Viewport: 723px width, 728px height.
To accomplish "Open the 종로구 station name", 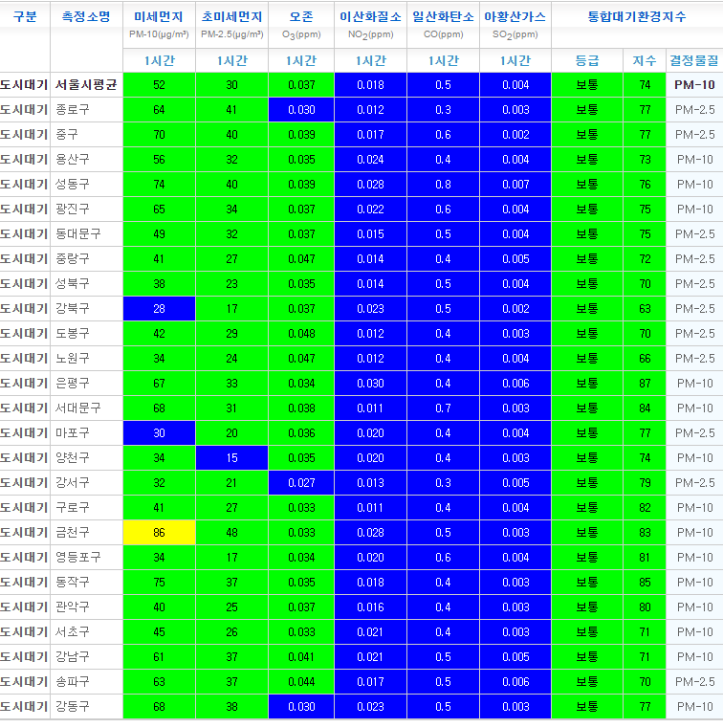I will point(73,109).
